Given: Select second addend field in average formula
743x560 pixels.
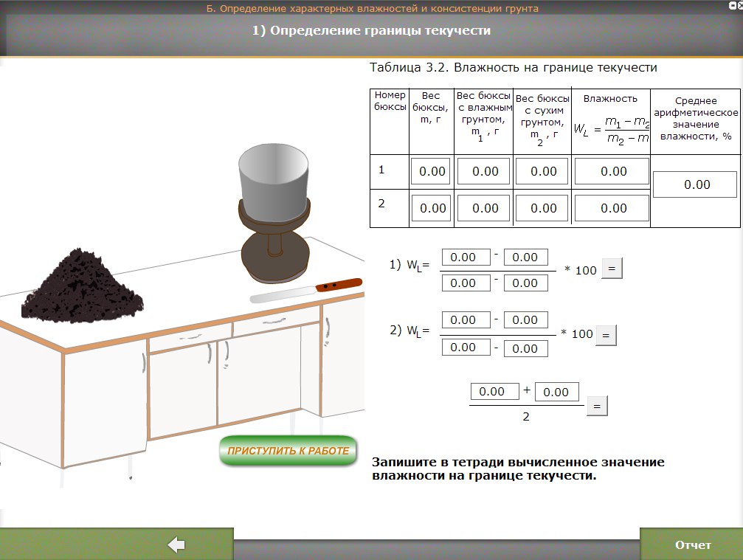Looking at the screenshot, I should click(x=556, y=392).
